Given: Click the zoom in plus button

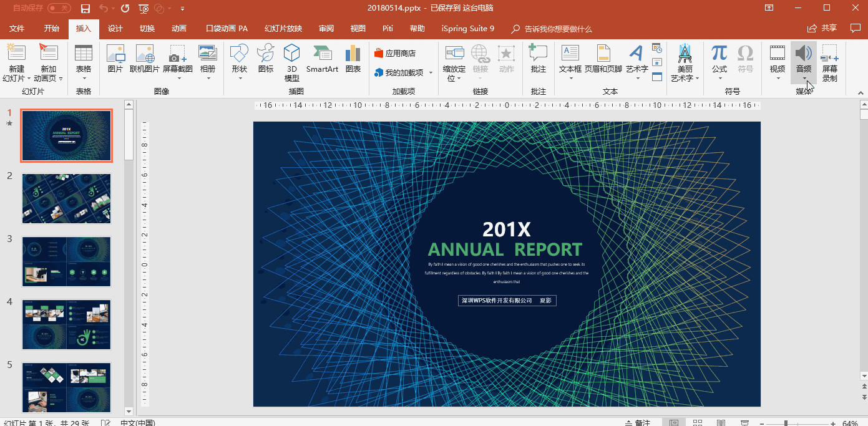Looking at the screenshot, I should [x=834, y=424].
